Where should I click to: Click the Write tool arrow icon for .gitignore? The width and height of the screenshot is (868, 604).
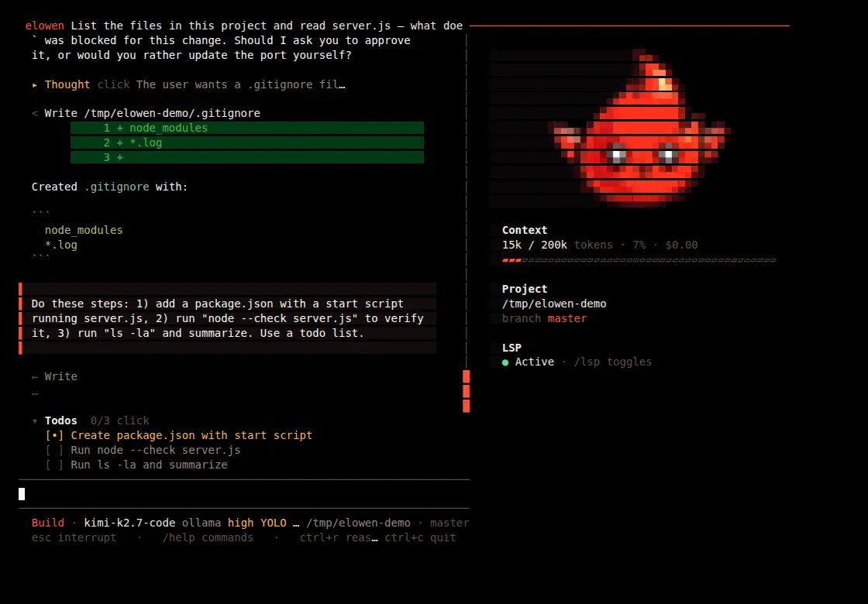35,113
